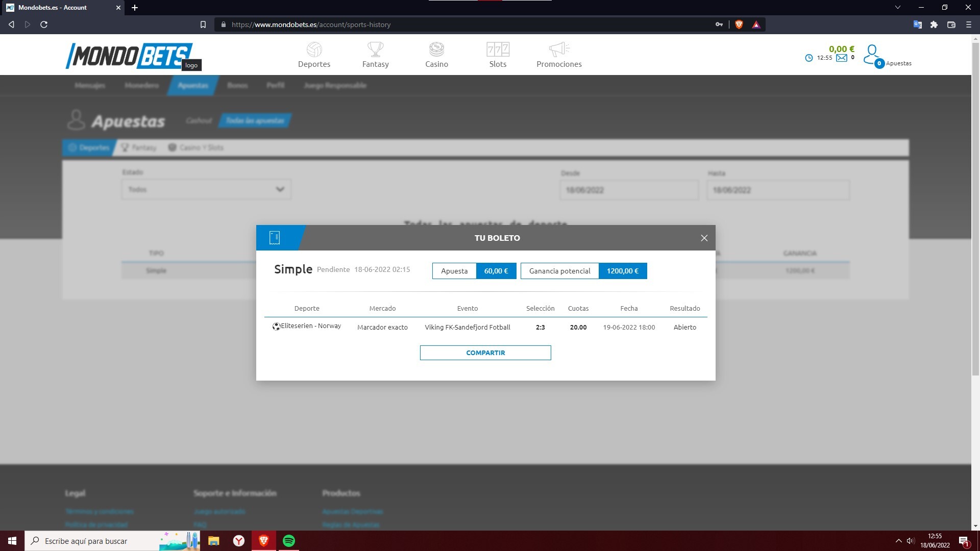Click the page vertical scrollbar

975,209
